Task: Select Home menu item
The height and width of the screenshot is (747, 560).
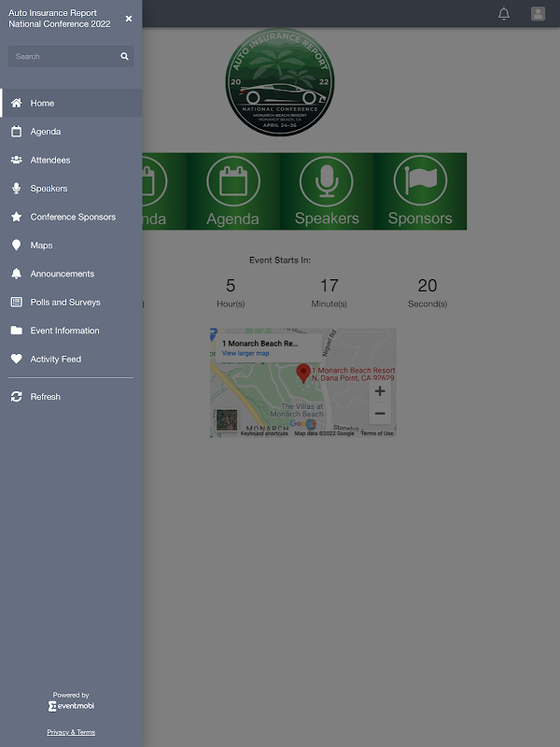Action: tap(71, 103)
